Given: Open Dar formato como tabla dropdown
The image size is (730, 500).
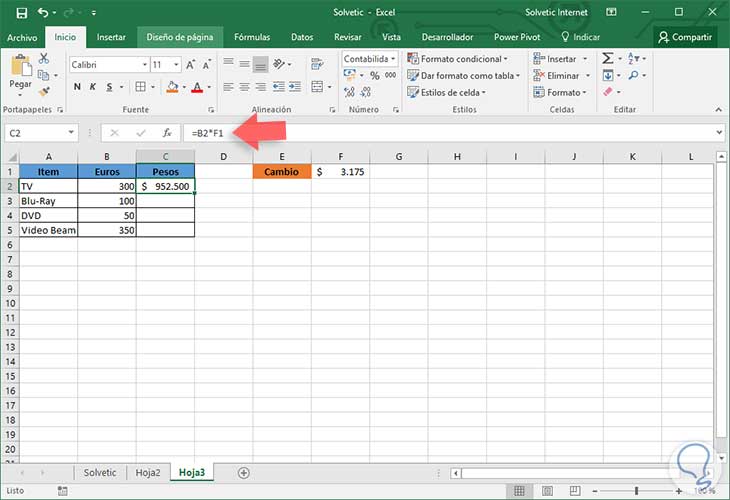Looking at the screenshot, I should coord(463,75).
